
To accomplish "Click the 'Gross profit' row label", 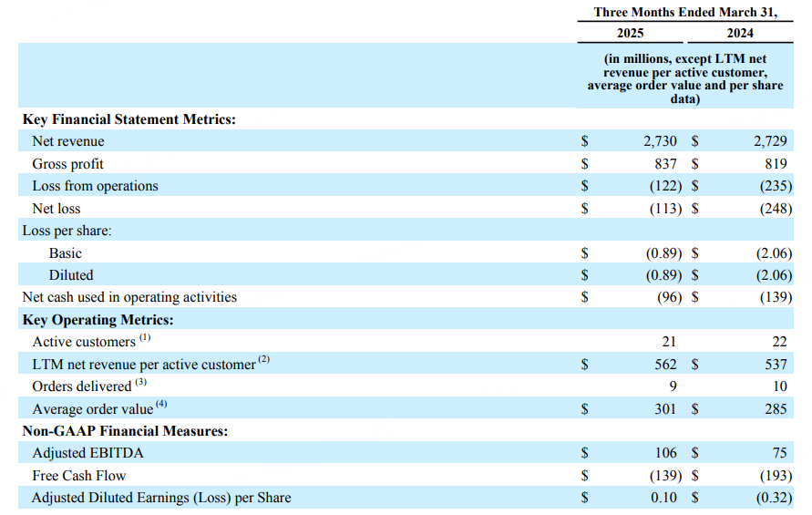I will click(x=67, y=164).
